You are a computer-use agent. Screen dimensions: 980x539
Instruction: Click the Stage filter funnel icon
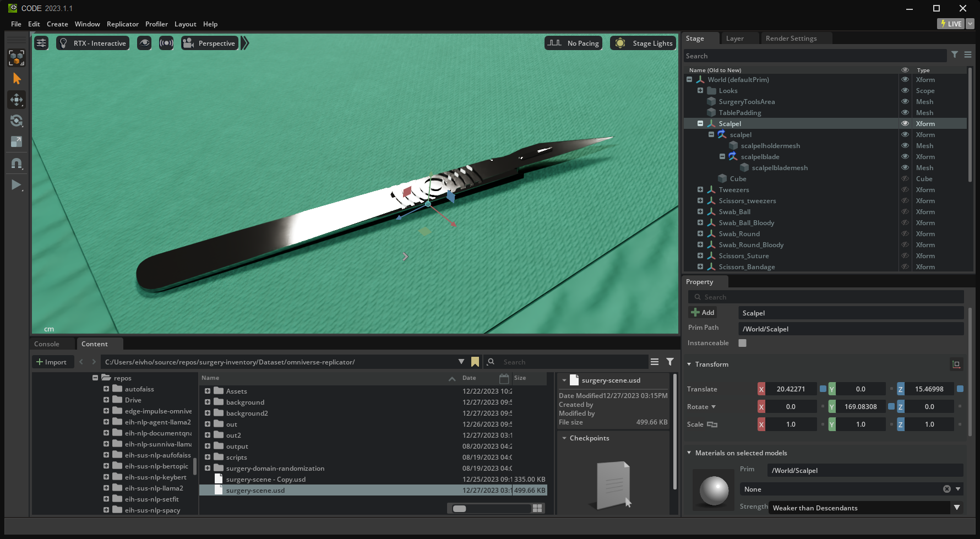[955, 55]
